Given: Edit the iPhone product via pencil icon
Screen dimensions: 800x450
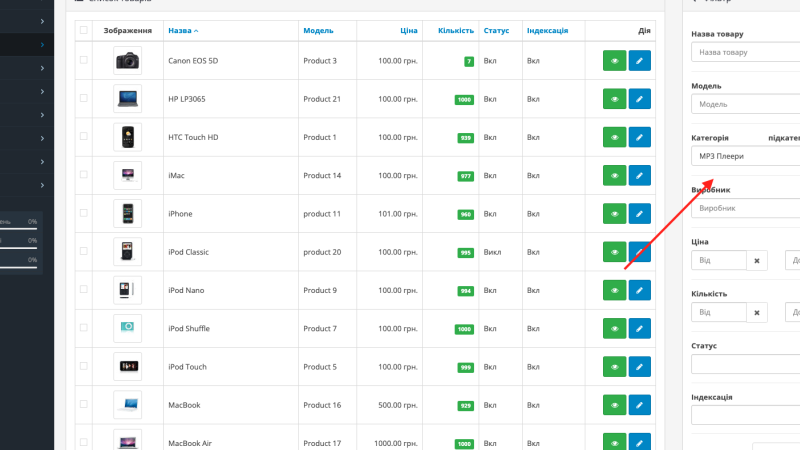Looking at the screenshot, I should tap(639, 214).
